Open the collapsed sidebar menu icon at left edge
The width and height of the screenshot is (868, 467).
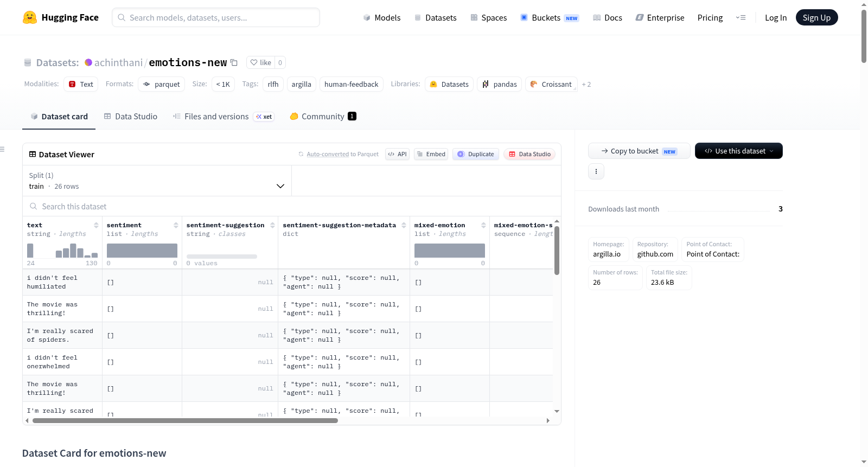[x=3, y=149]
